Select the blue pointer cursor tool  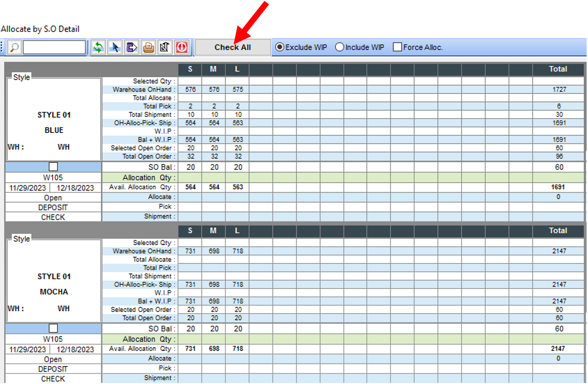tap(115, 47)
